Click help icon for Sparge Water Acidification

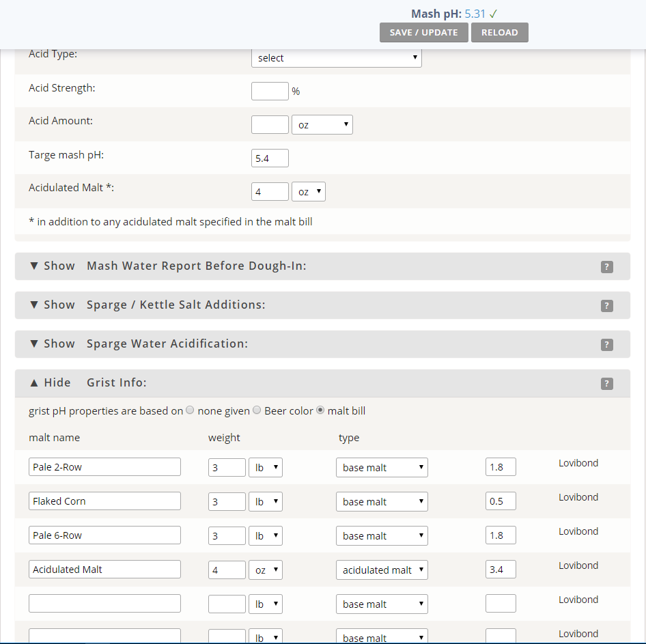(606, 345)
